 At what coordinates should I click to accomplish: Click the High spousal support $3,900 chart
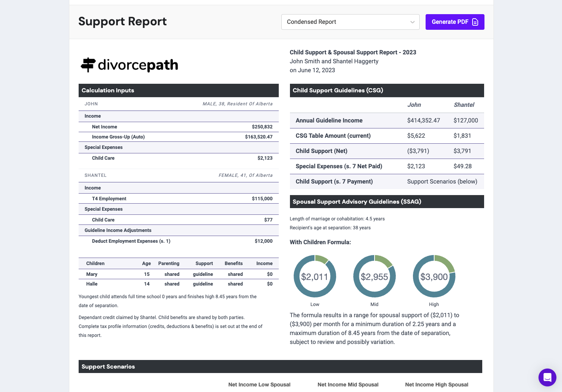434,277
